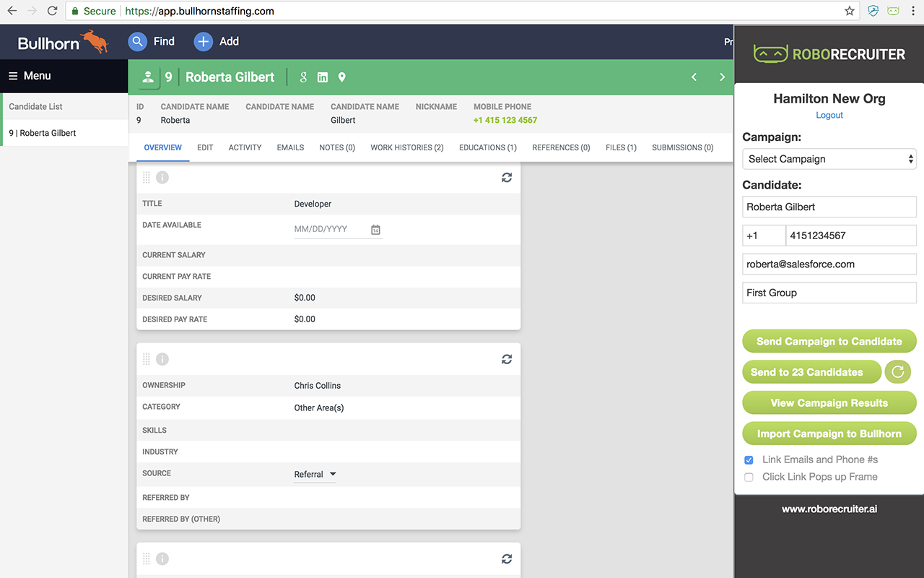Image resolution: width=924 pixels, height=578 pixels.
Task: Click the Bullhorn logo
Action: click(63, 42)
